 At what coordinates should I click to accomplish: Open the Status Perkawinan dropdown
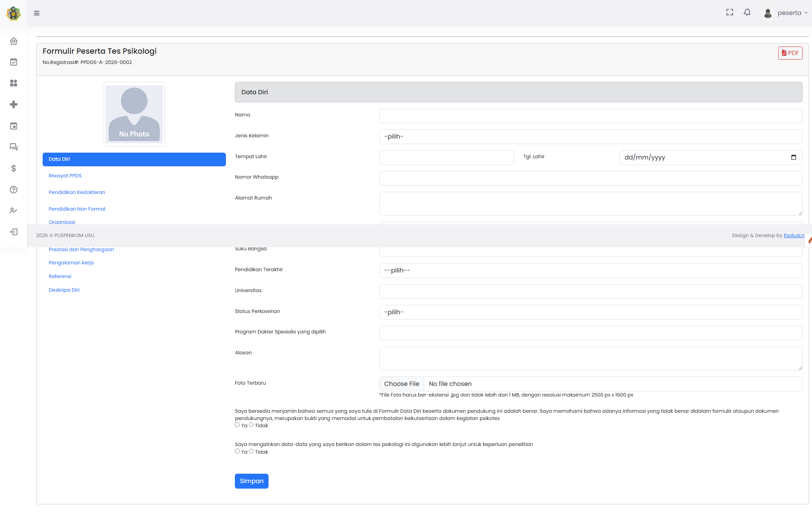point(591,312)
